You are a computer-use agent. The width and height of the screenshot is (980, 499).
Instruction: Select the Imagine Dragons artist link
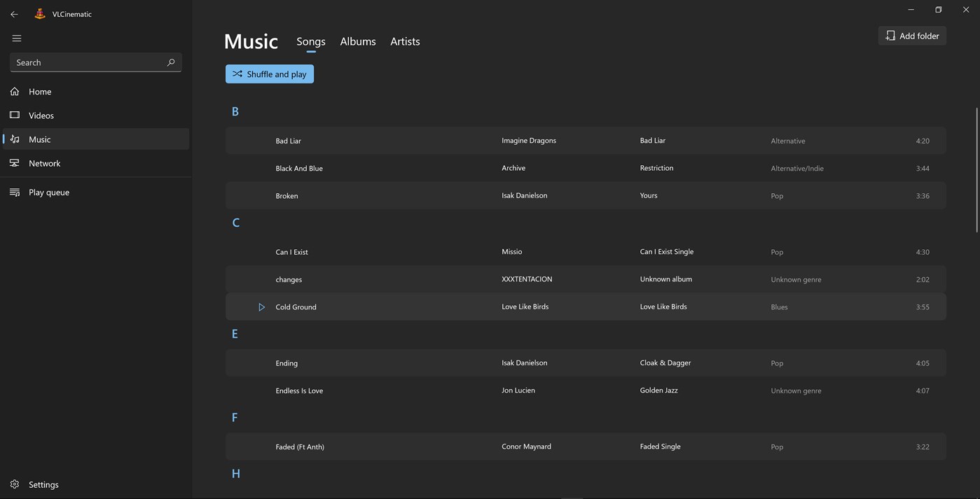(529, 141)
